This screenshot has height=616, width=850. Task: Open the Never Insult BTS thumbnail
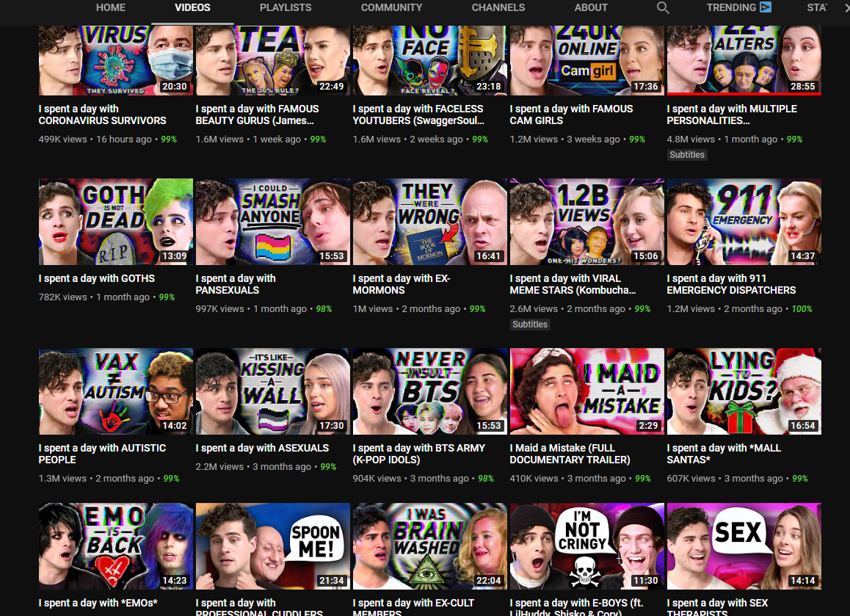tap(430, 391)
